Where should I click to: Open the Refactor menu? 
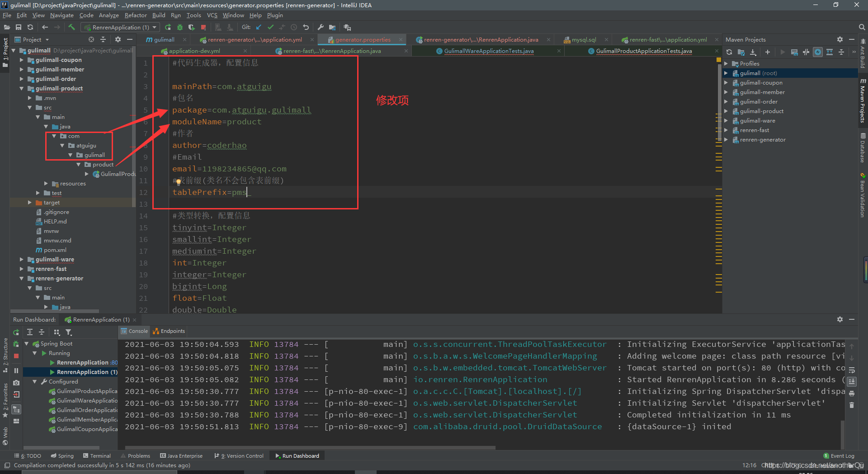tap(136, 15)
